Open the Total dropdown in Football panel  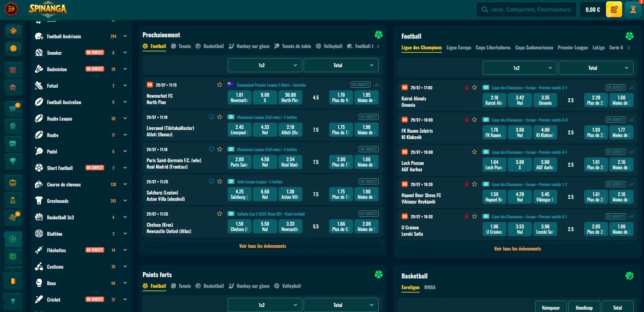[x=596, y=68]
